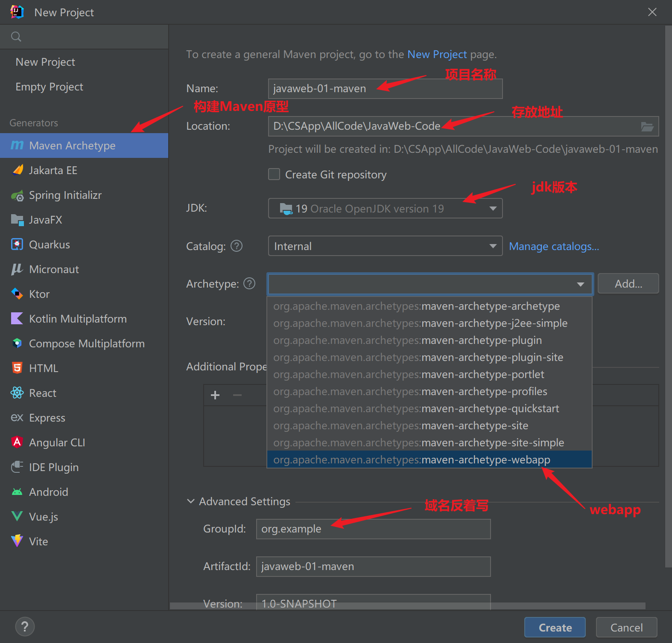This screenshot has height=643, width=672.
Task: Click the Ktor icon
Action: pyautogui.click(x=17, y=294)
